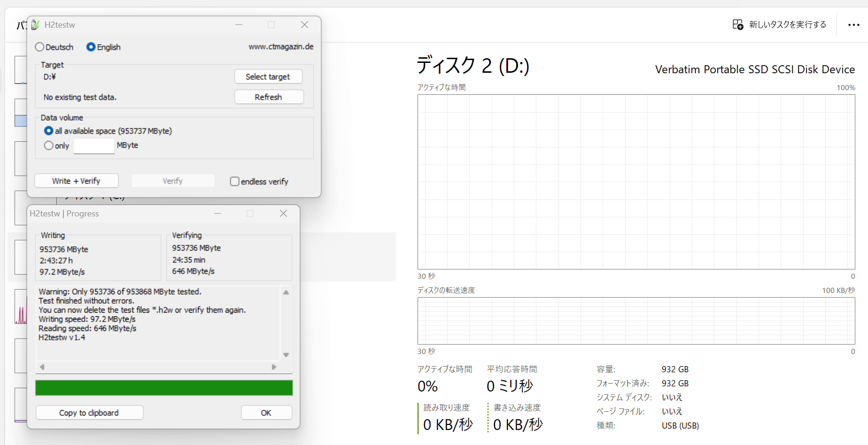
Task: Click the MByte amount input field
Action: (x=94, y=146)
